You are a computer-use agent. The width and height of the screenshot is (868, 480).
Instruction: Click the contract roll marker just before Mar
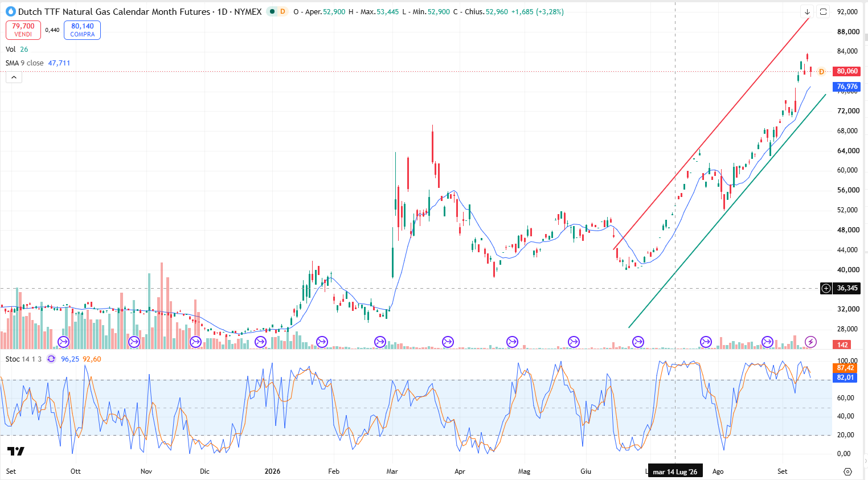(x=380, y=342)
